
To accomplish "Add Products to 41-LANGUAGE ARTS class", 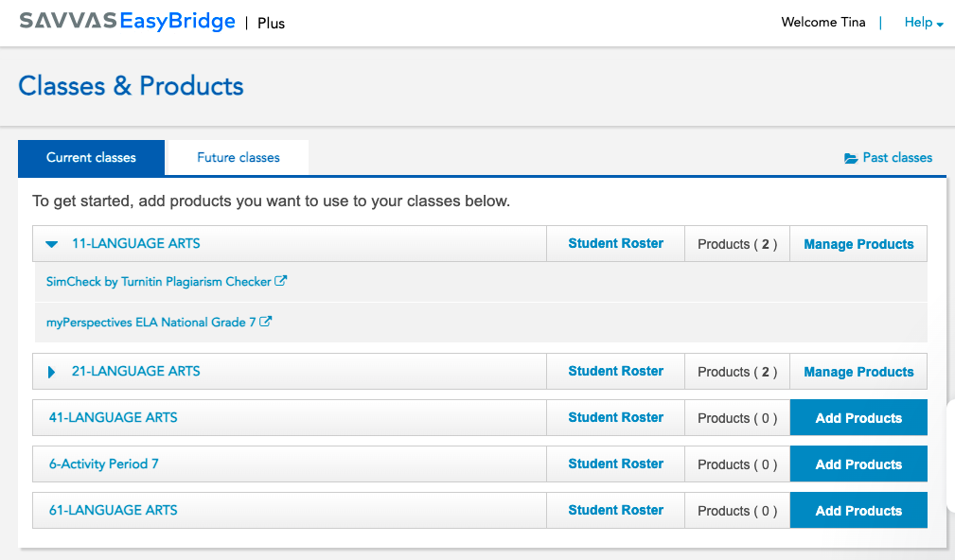I will tap(858, 418).
